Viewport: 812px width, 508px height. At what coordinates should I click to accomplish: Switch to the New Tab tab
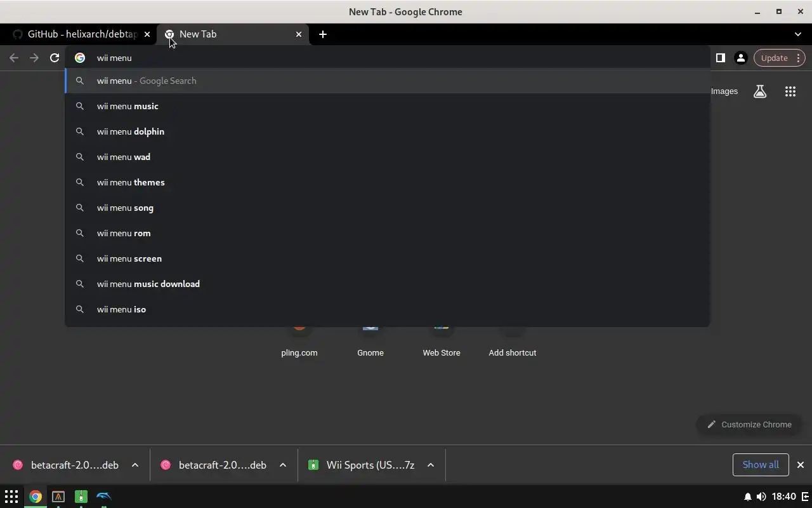coord(233,34)
